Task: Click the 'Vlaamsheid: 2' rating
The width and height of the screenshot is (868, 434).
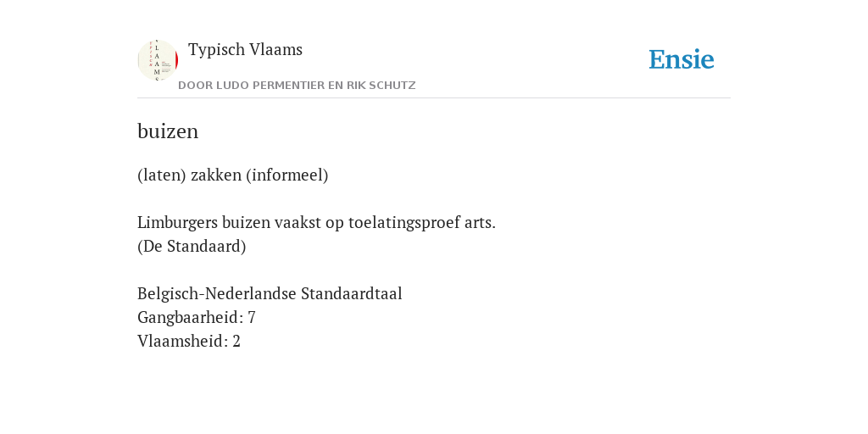Action: pyautogui.click(x=189, y=341)
